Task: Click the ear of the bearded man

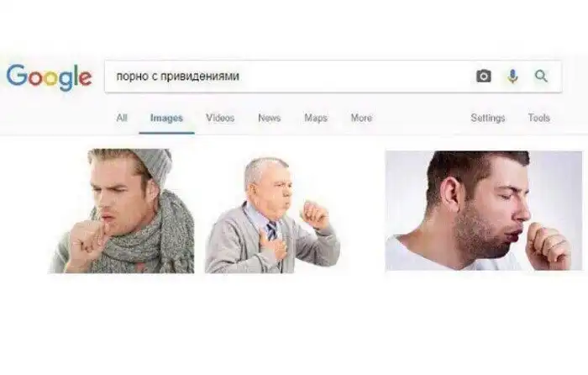Action: click(450, 197)
